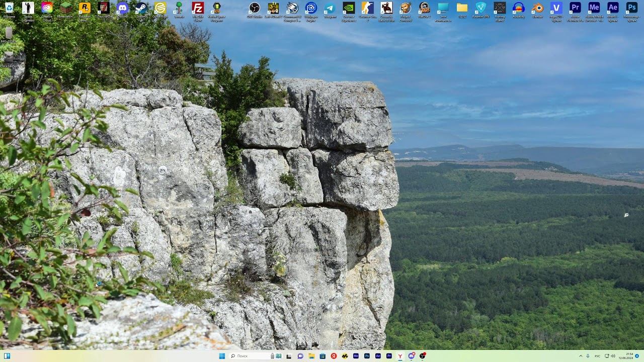Open the OBS Studio desktop shortcut
This screenshot has width=644, height=362.
(255, 8)
